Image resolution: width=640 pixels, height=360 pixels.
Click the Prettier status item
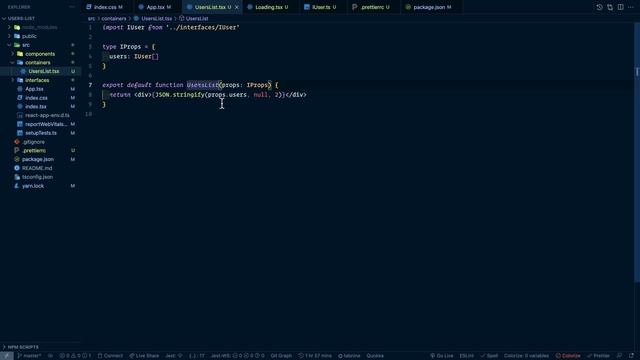(x=598, y=356)
